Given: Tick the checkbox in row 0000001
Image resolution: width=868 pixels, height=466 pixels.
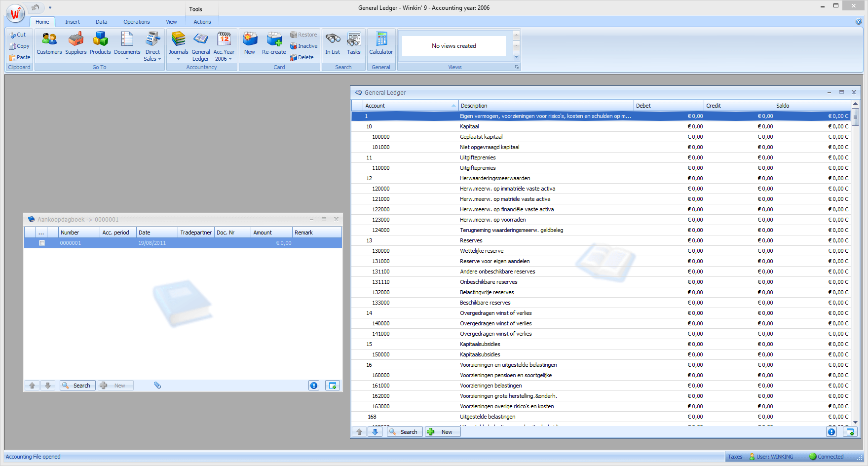Looking at the screenshot, I should point(42,243).
